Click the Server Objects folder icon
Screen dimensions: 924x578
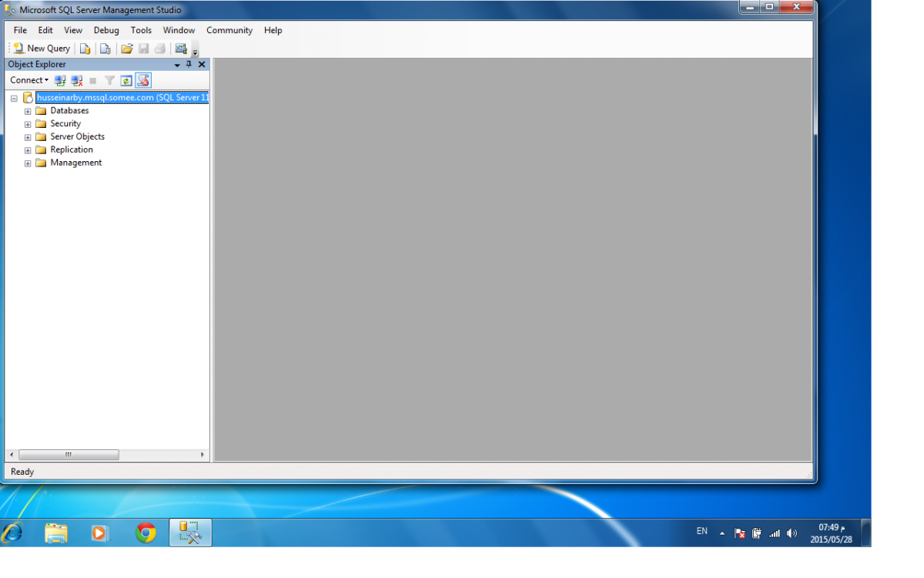[41, 137]
